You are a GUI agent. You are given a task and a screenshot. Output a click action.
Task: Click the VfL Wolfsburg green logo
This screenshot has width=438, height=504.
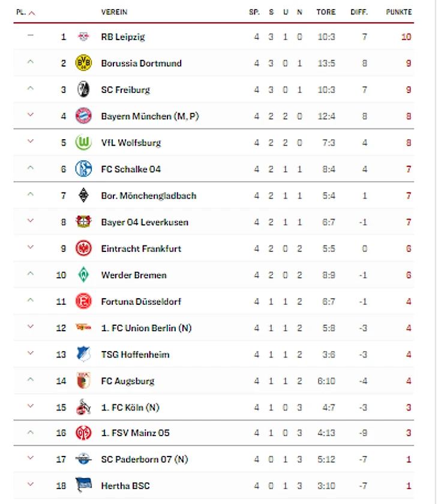coord(83,142)
